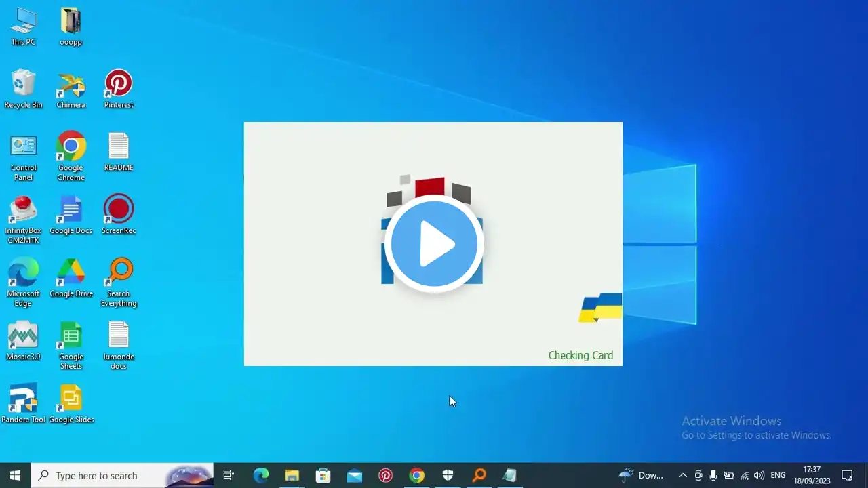The width and height of the screenshot is (868, 488).
Task: Open the weather widget on taskbar
Action: click(x=641, y=475)
